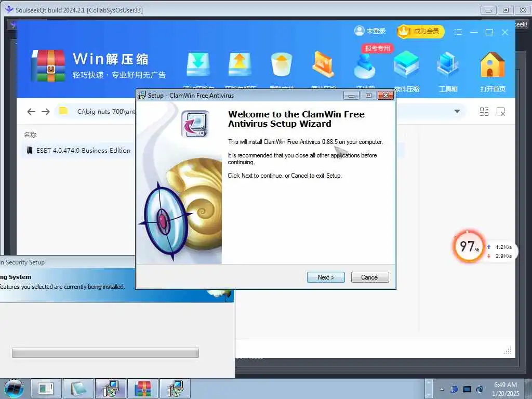Click the first installer icon in taskbar
The width and height of the screenshot is (532, 399).
pos(111,389)
